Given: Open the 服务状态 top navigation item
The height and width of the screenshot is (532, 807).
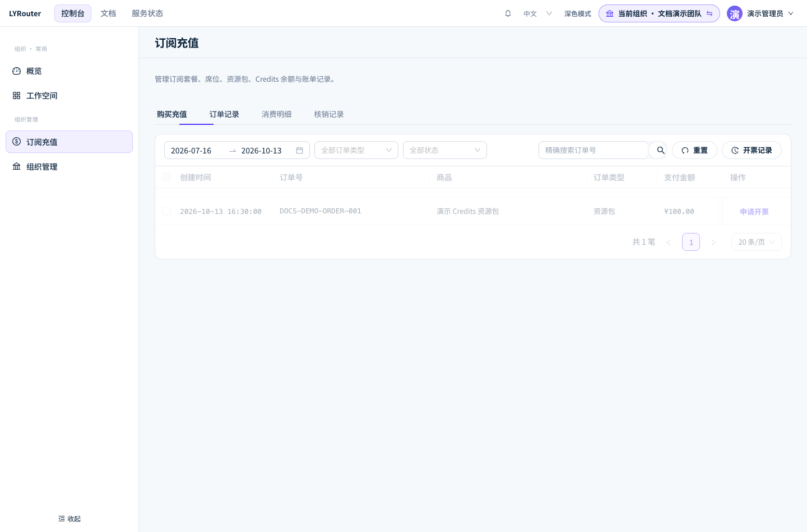Looking at the screenshot, I should [147, 13].
